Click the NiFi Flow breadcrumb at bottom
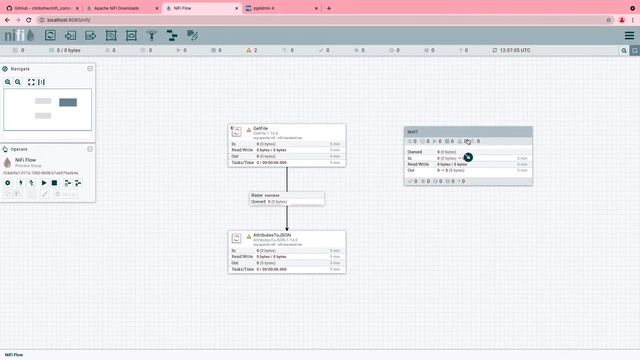The height and width of the screenshot is (360, 640). pyautogui.click(x=14, y=355)
